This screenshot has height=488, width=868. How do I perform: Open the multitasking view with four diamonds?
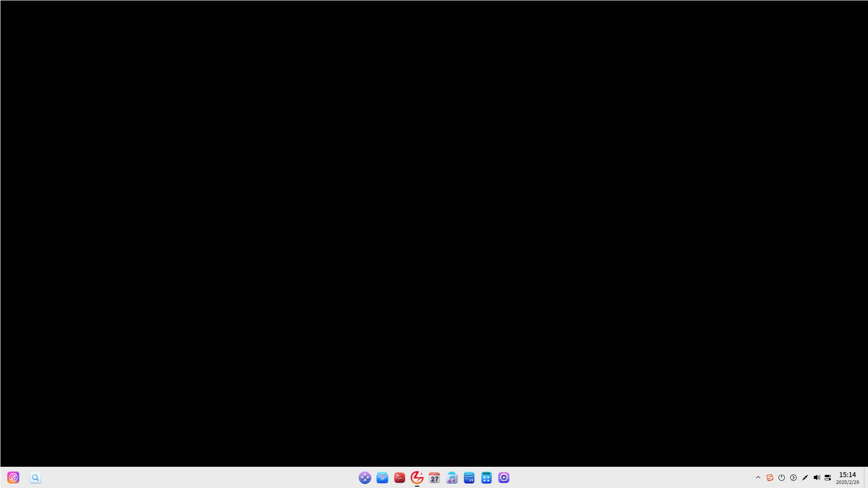click(365, 478)
